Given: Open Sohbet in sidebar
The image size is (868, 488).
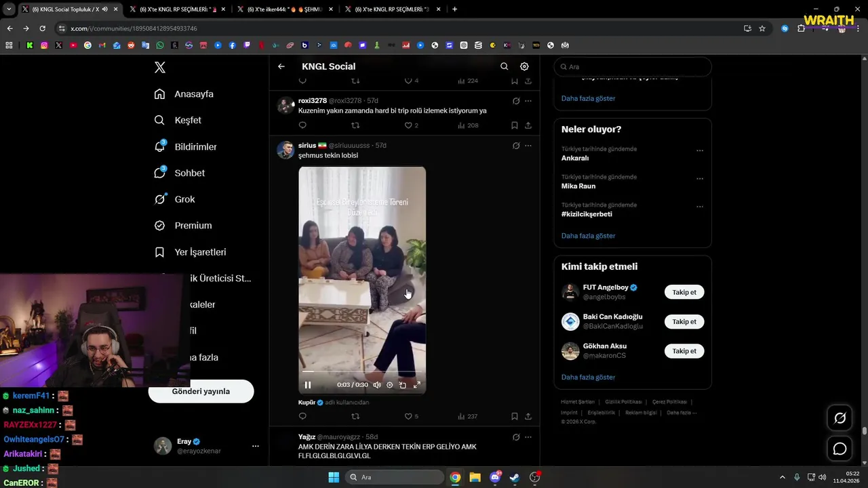Looking at the screenshot, I should coord(180,173).
